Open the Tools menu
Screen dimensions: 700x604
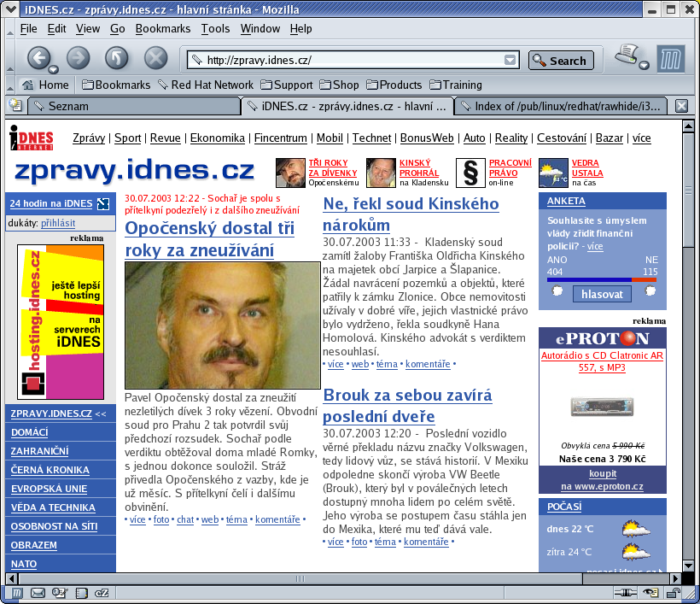215,28
